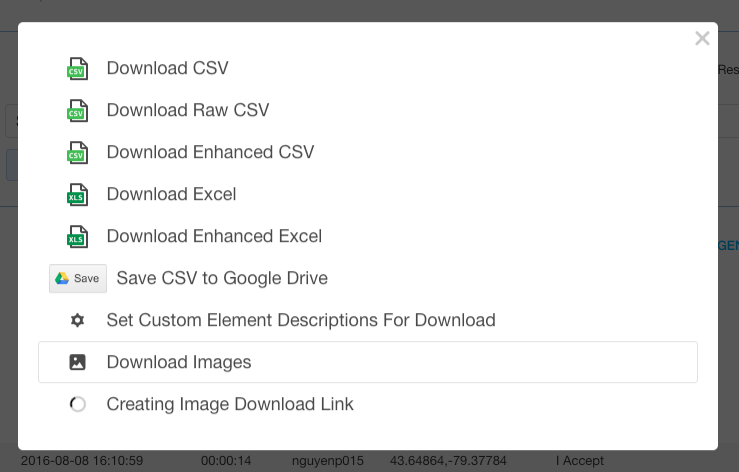Screen dimensions: 739x472
Task: Click the CSV icon next to Download Raw CSV
Action: [x=77, y=110]
